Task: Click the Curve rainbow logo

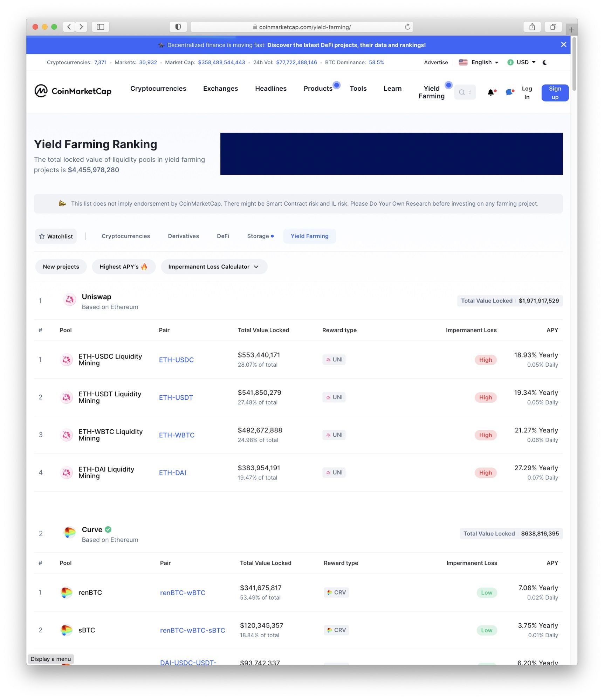Action: [x=70, y=533]
